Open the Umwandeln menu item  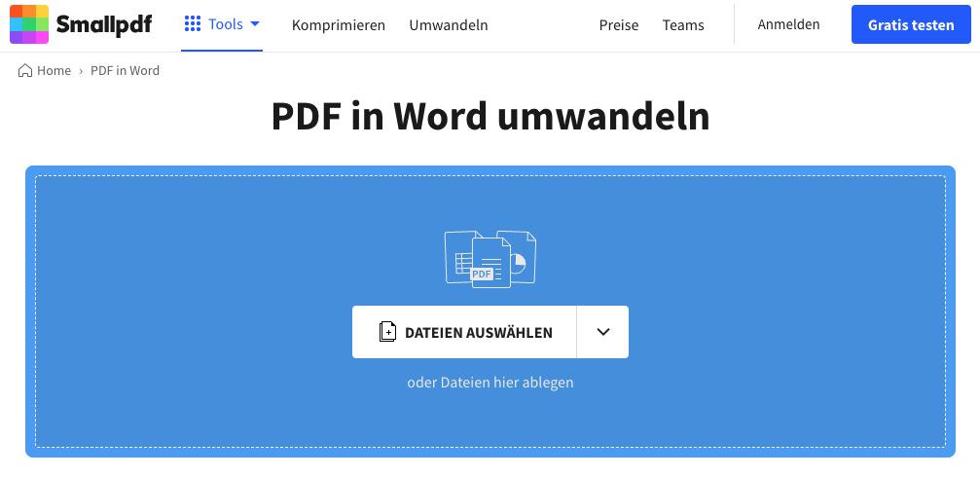[x=449, y=25]
